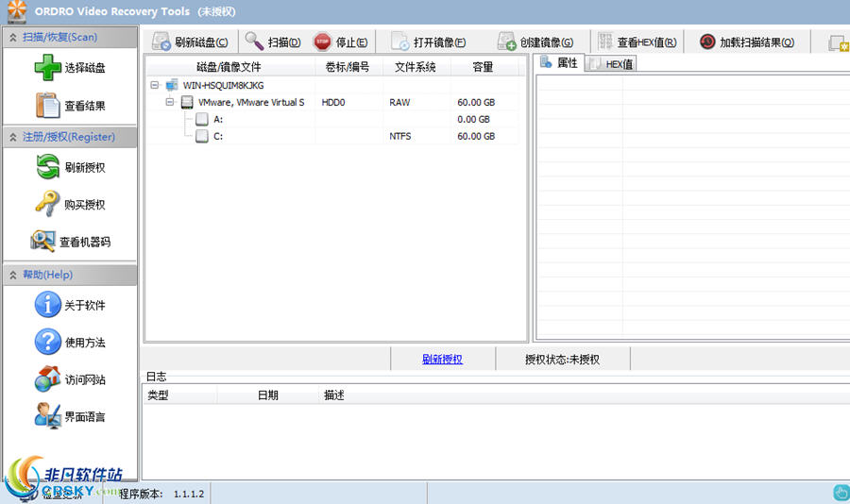The height and width of the screenshot is (504, 850).
Task: Create a disk image with 创建镜像(G)
Action: pos(506,42)
